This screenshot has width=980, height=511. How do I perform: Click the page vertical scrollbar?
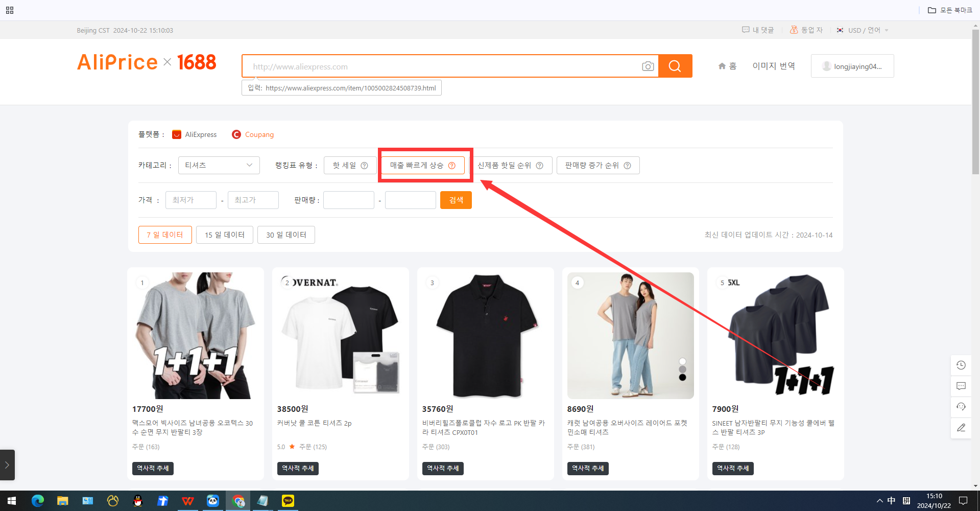[x=976, y=102]
